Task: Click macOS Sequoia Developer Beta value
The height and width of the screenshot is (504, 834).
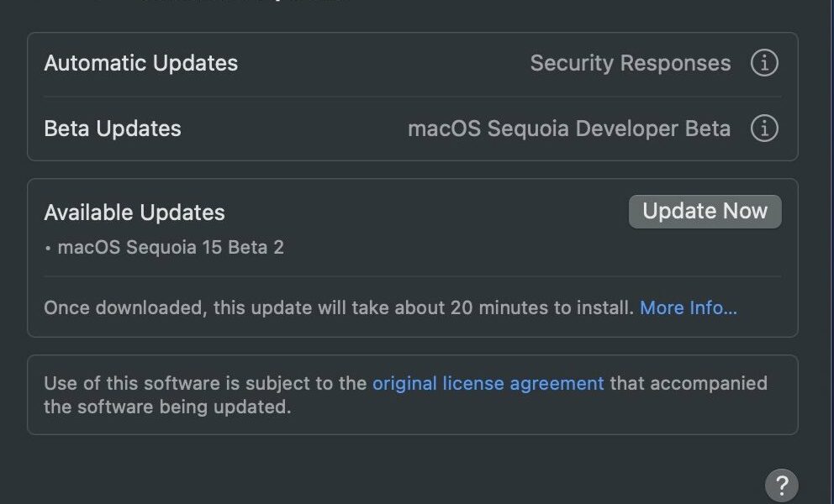Action: [569, 129]
